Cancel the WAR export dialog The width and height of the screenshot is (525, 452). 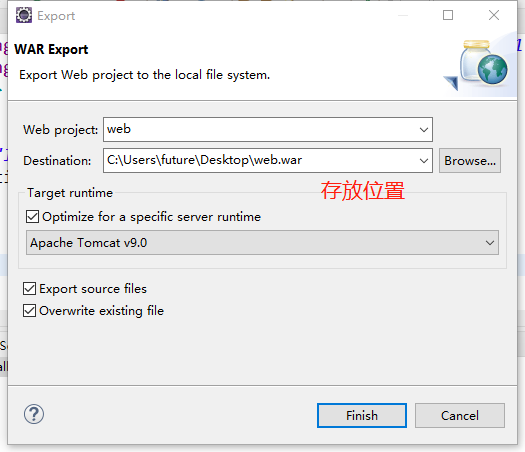pyautogui.click(x=460, y=416)
